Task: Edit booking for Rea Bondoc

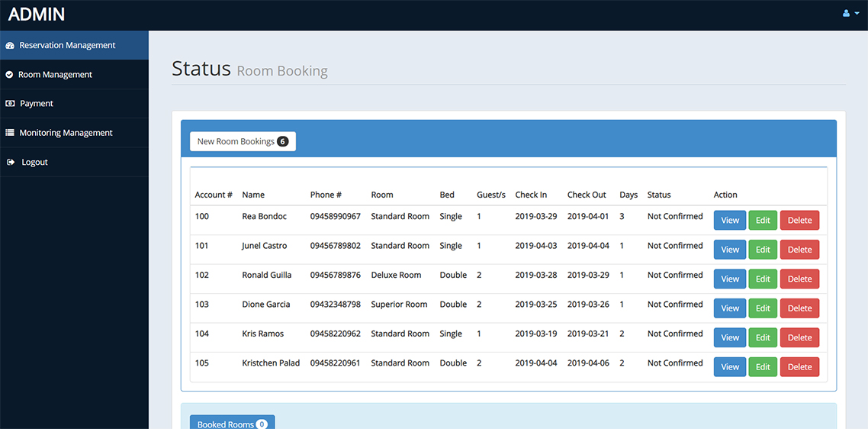Action: click(763, 220)
